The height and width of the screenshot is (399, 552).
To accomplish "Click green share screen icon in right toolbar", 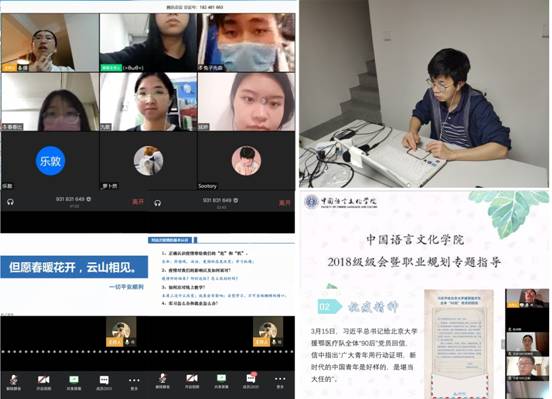I will [221, 378].
